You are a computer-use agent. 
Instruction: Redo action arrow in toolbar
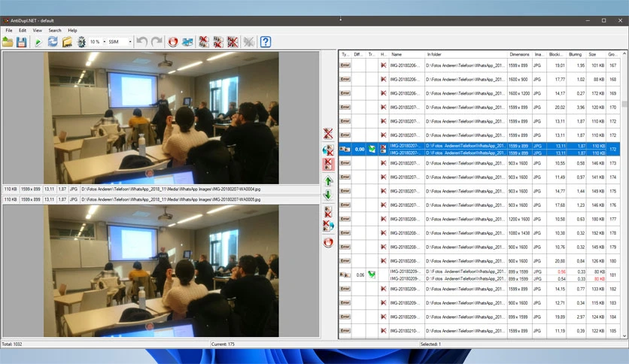[156, 41]
